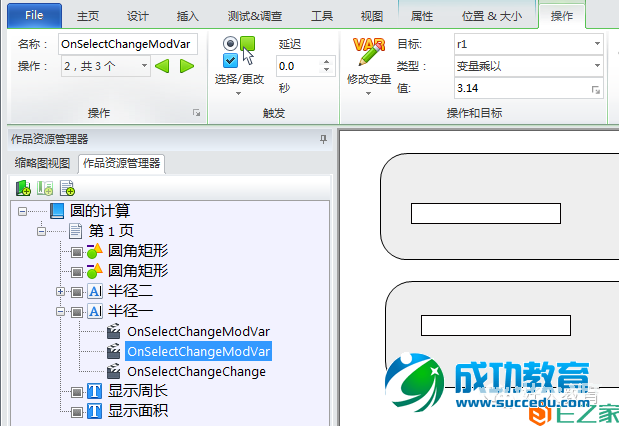
Task: Collapse the 半径一 tree node
Action: coord(60,312)
